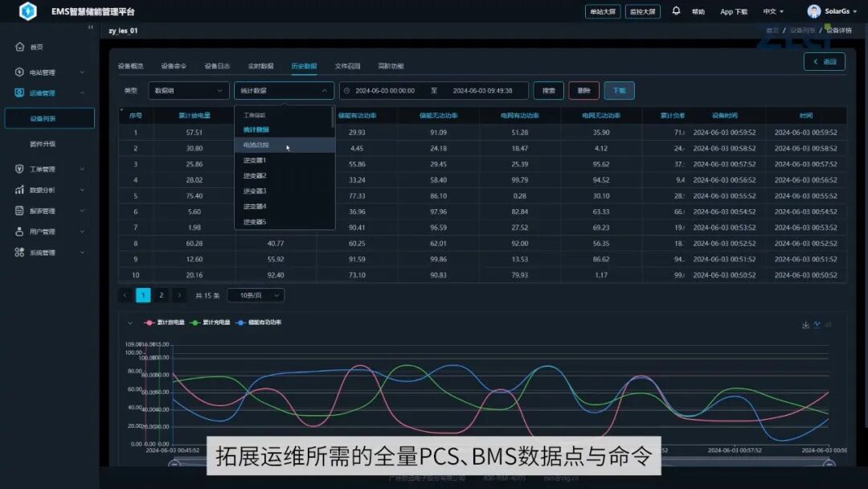Toggle the 储能有功功率 blue legend series
868x489 pixels.
tap(259, 323)
